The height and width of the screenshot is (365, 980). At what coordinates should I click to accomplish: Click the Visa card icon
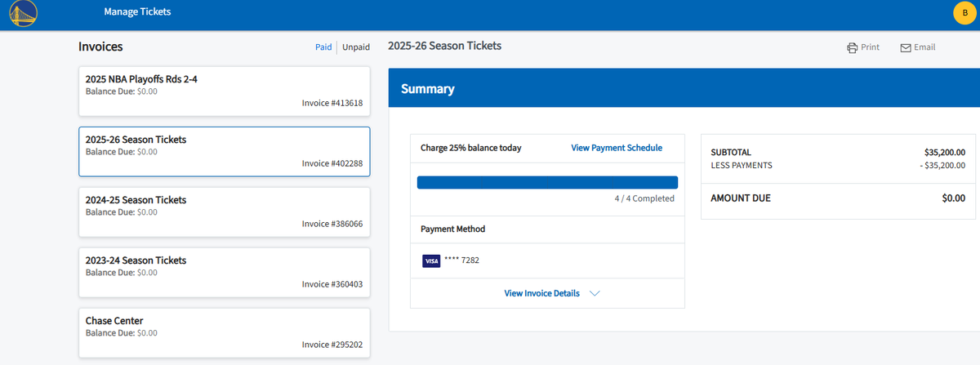pyautogui.click(x=431, y=261)
